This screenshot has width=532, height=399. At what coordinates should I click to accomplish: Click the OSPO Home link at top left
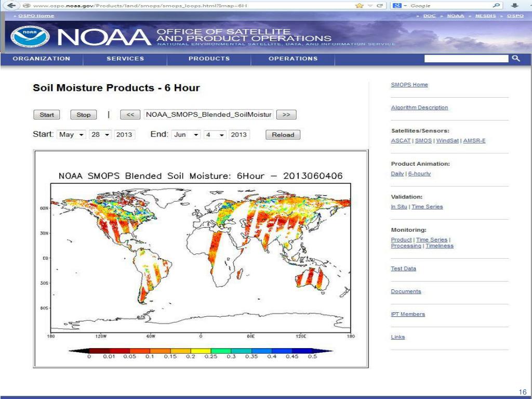(x=36, y=16)
